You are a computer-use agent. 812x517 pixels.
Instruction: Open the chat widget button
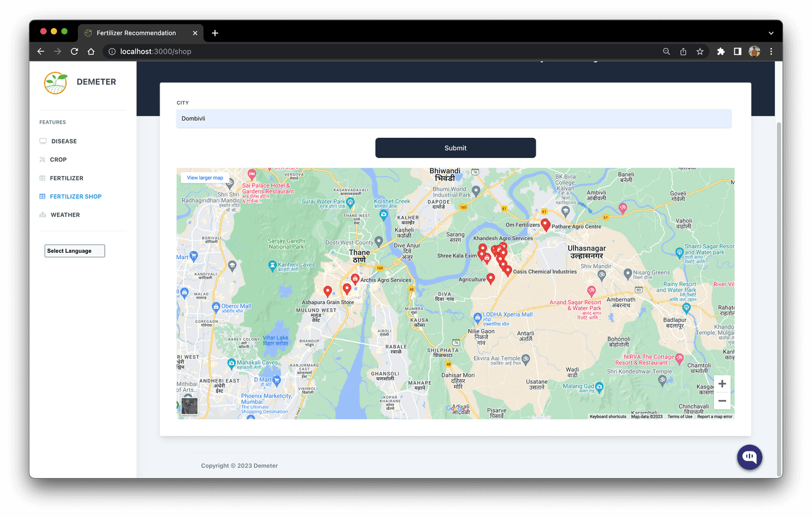749,457
